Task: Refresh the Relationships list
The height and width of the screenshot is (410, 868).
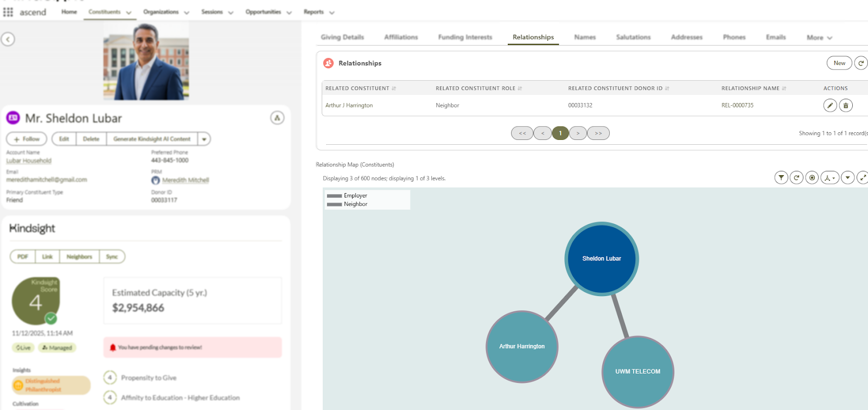Action: point(861,63)
